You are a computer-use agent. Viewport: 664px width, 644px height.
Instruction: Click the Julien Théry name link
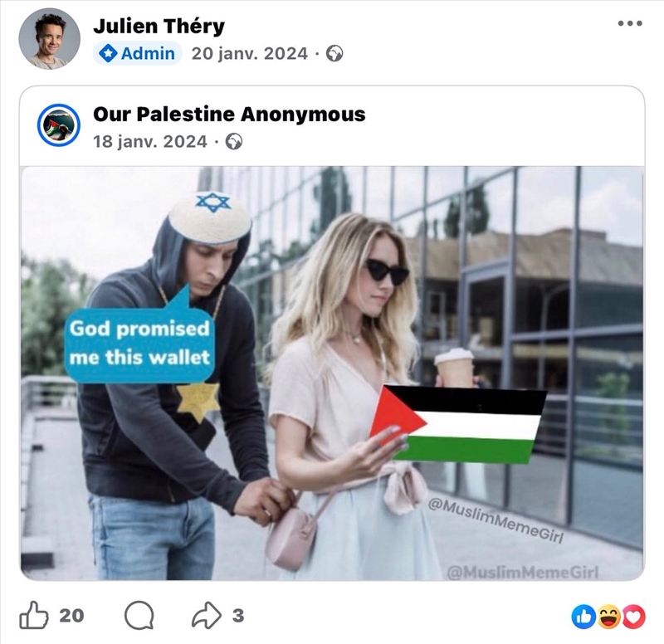[x=159, y=26]
